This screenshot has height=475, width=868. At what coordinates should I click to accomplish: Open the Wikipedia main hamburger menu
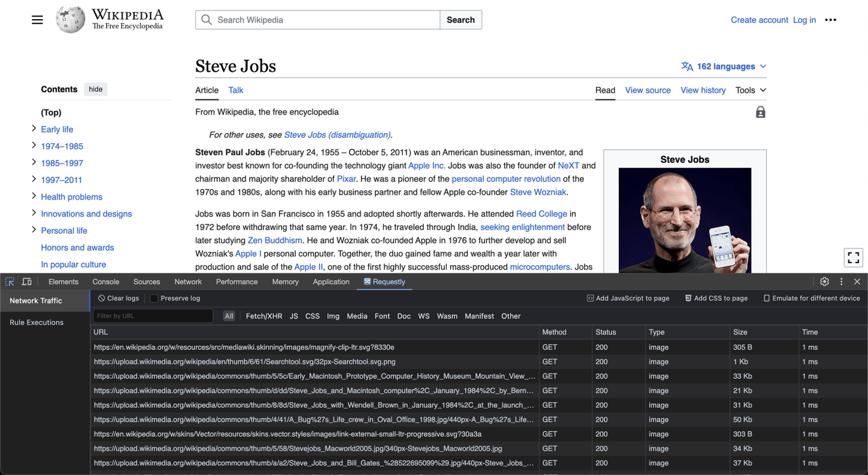pos(37,20)
